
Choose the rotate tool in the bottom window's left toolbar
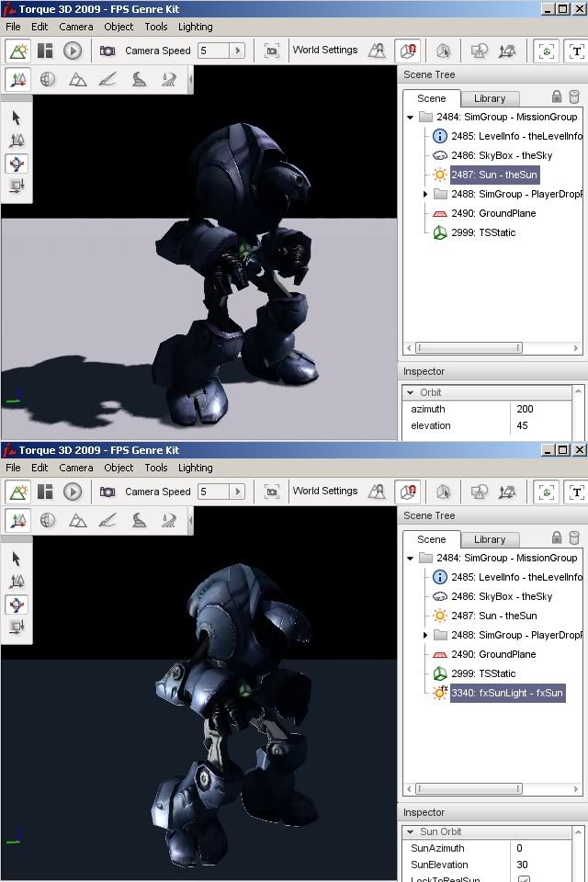click(x=17, y=604)
